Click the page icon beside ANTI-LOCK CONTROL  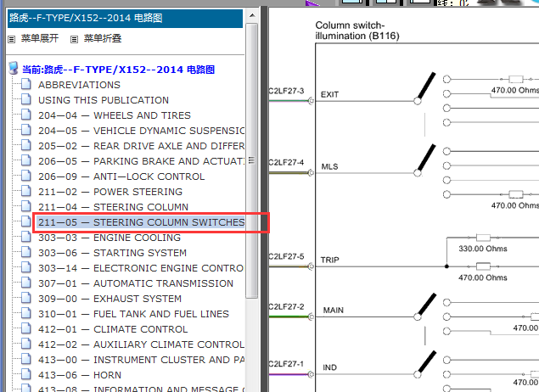point(26,176)
